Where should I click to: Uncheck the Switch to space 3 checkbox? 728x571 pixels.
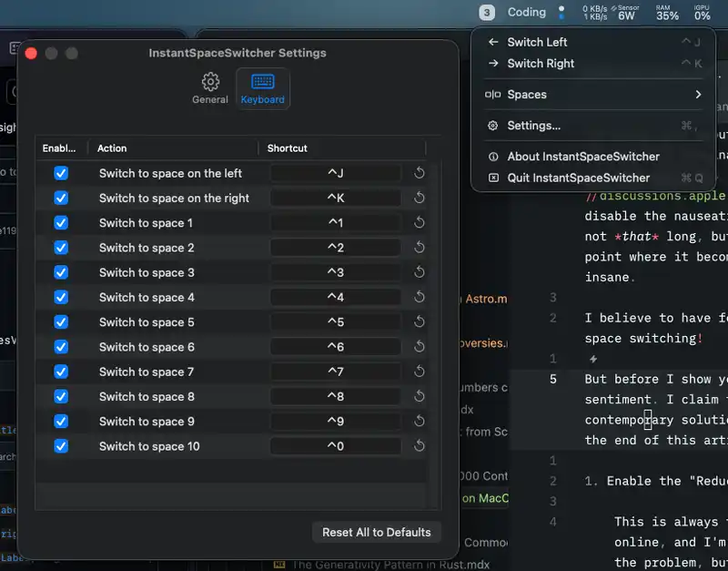tap(61, 272)
